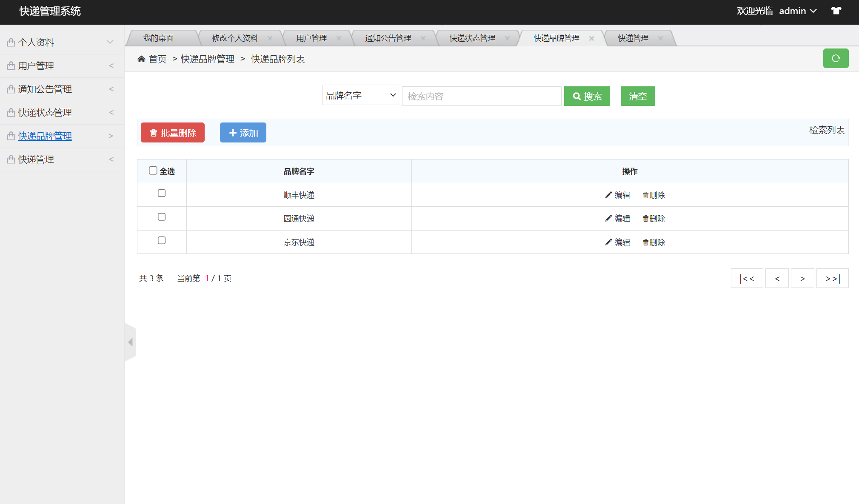Click the delete trash icon for 京东快递
859x504 pixels.
coord(646,242)
